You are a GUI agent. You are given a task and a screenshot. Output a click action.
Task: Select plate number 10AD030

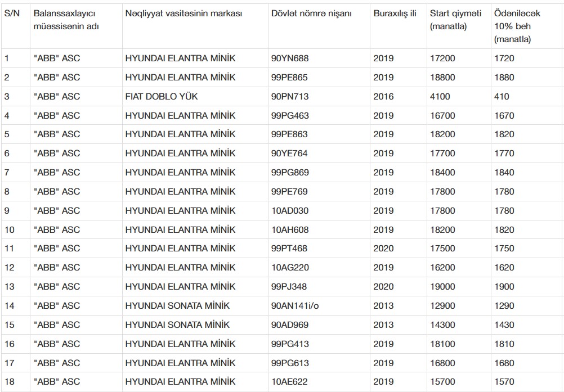point(290,210)
